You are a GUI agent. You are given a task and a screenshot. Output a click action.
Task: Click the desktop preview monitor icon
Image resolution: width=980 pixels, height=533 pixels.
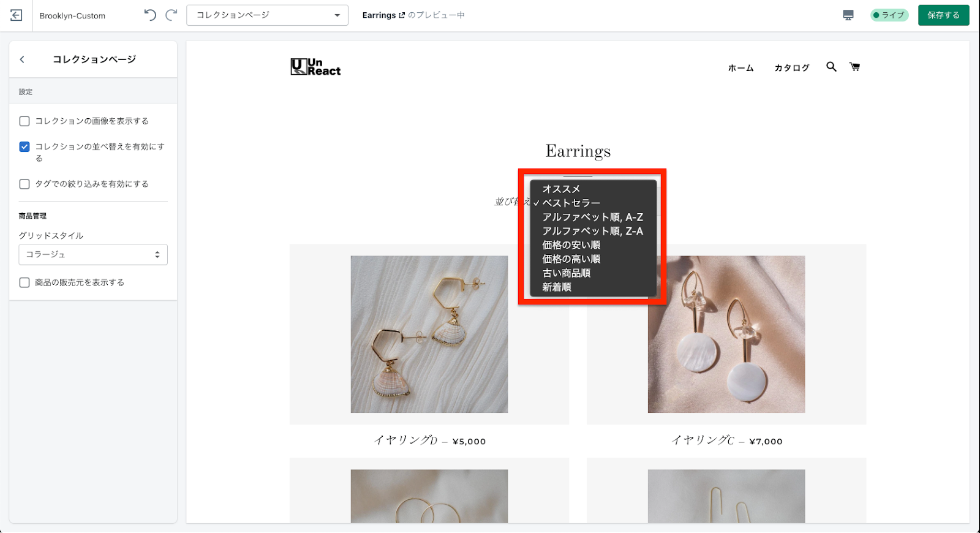(848, 15)
